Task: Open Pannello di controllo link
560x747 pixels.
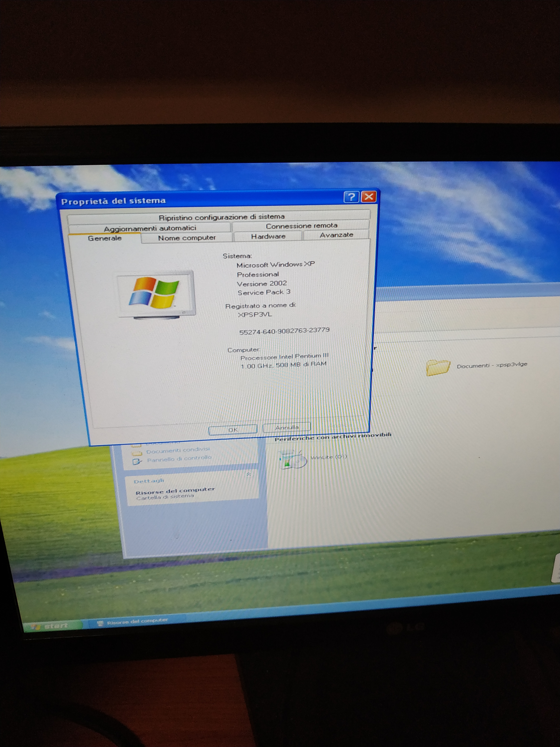Action: (x=179, y=459)
